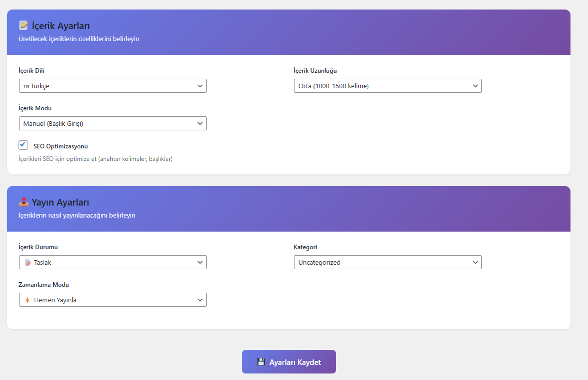This screenshot has height=380, width=588.
Task: Click the SEO optimization description text
Action: coord(95,159)
